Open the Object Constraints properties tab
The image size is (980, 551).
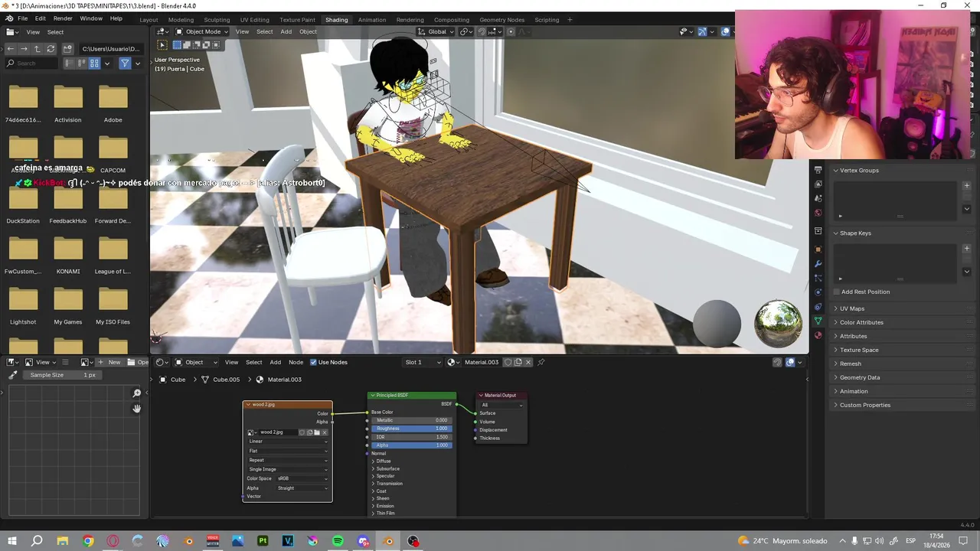coord(818,307)
